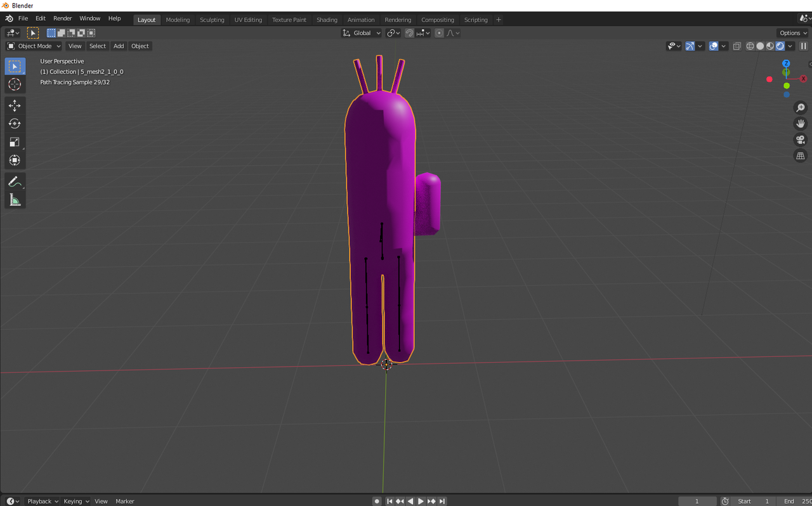This screenshot has width=812, height=506.
Task: Pick the Rotate tool
Action: pos(15,124)
